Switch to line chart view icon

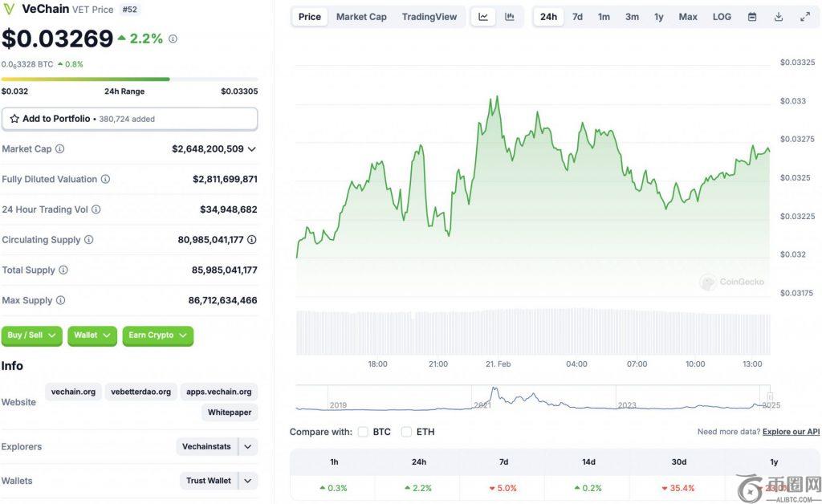click(x=483, y=17)
